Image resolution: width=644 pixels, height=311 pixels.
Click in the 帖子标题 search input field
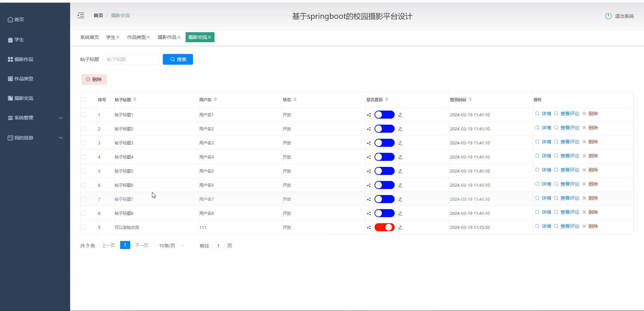click(131, 59)
